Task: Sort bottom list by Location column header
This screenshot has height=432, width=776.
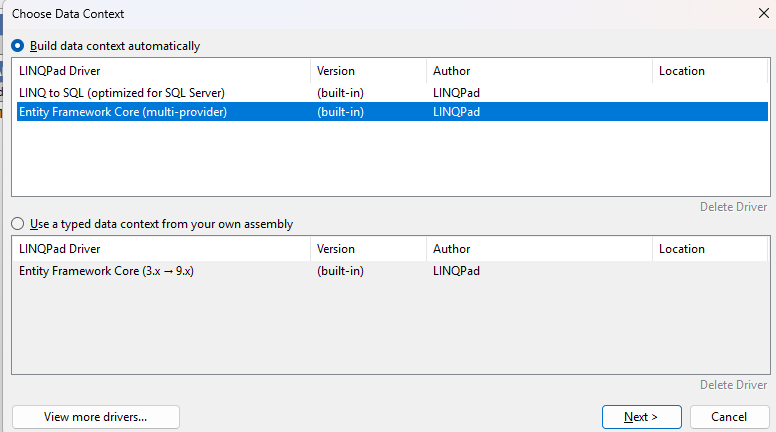Action: coord(710,249)
